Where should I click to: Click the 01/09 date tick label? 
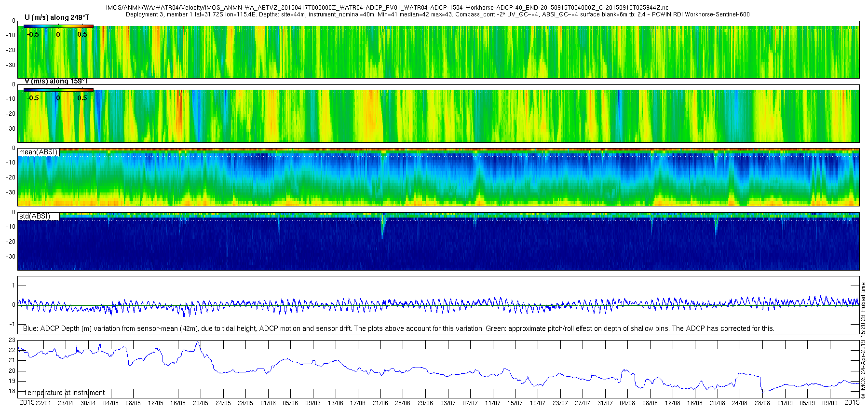click(x=785, y=403)
